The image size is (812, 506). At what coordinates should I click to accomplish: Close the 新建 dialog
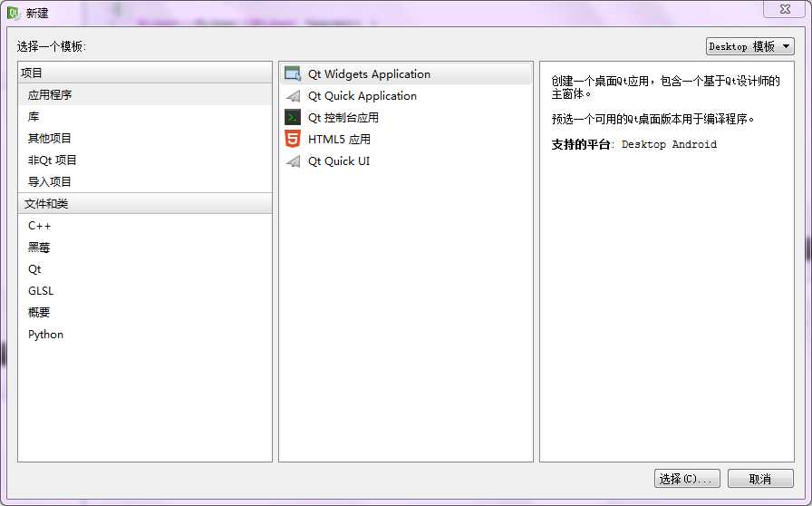[785, 9]
